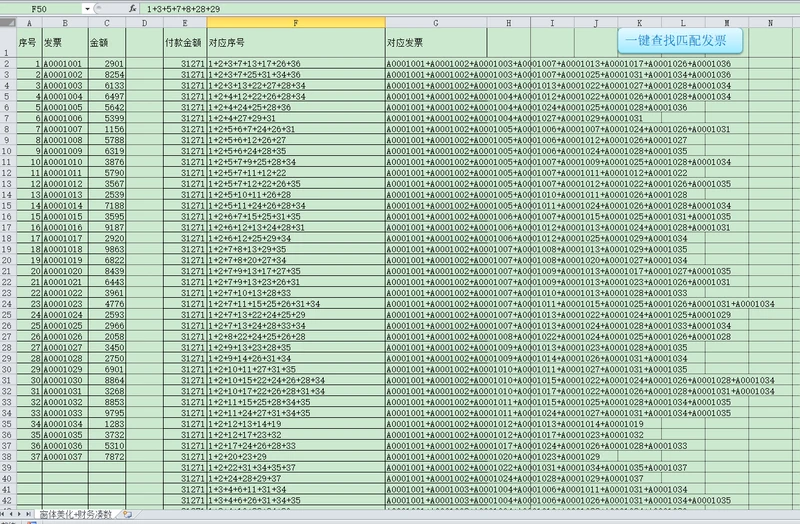Jump to the first sheet tab
Image resolution: width=800 pixels, height=524 pixels.
click(x=4, y=514)
